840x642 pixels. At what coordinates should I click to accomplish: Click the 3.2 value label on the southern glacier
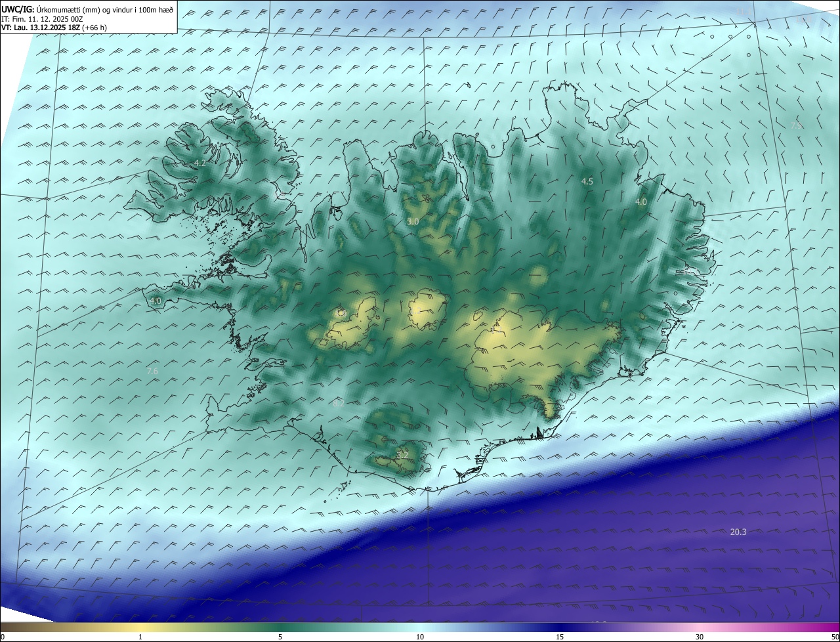[x=402, y=454]
